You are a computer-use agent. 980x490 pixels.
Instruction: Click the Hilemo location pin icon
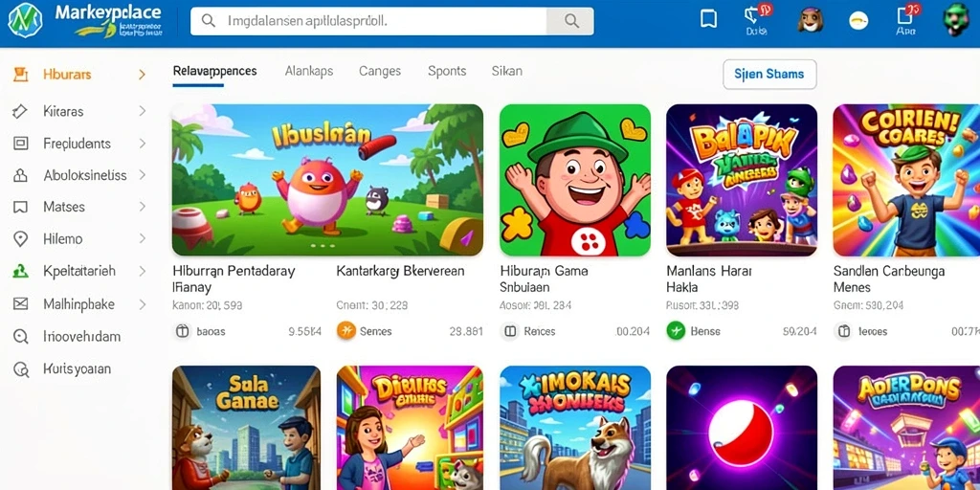(21, 238)
